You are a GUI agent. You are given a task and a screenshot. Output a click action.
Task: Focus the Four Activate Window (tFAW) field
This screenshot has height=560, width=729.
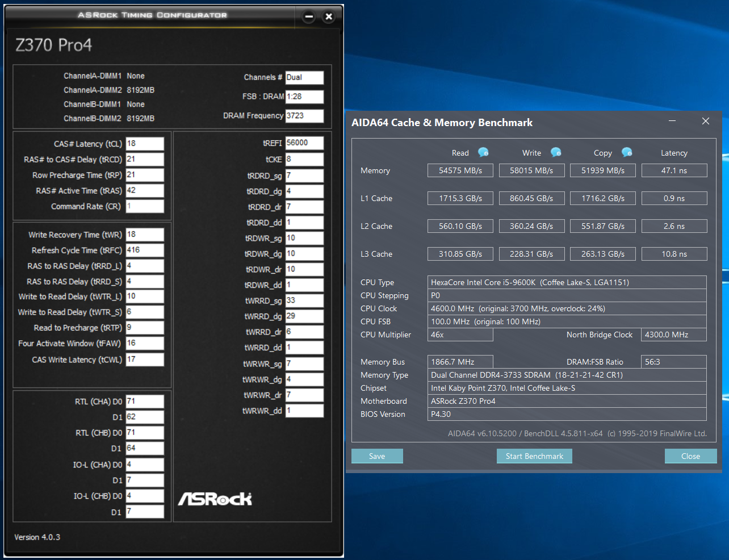[145, 344]
